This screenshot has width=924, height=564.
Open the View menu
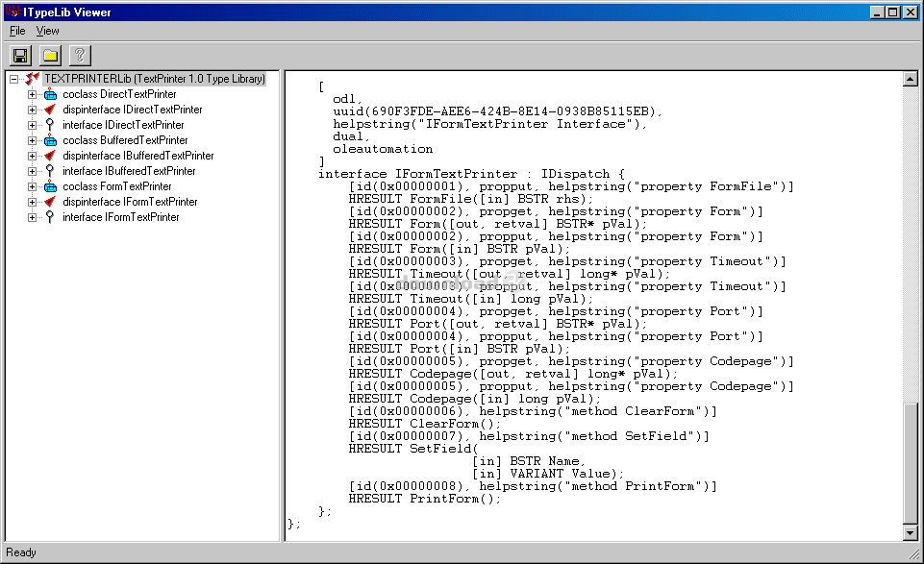[47, 31]
